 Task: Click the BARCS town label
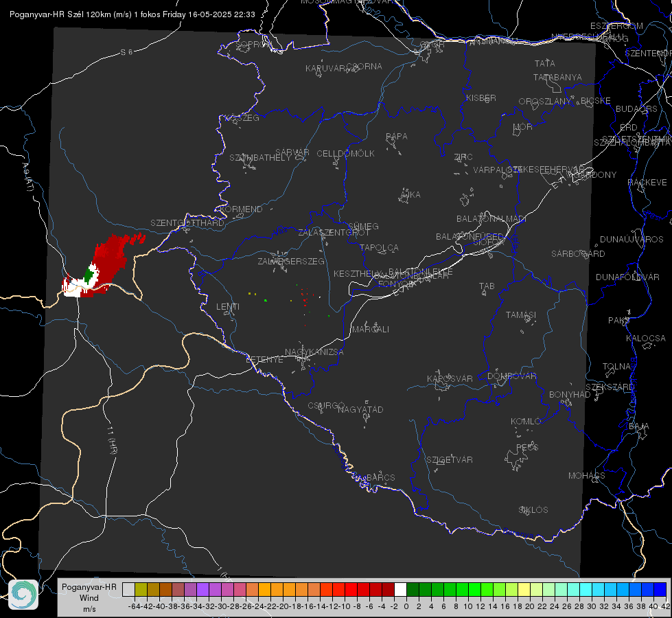[x=380, y=477]
